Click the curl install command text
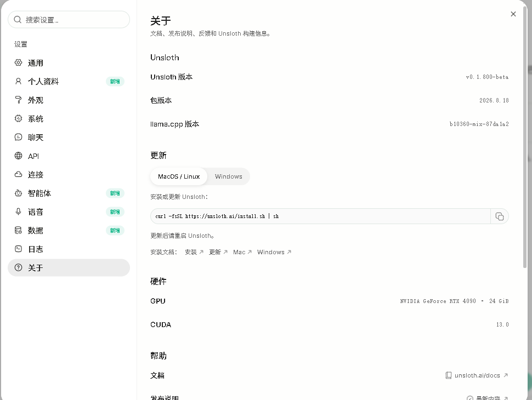 217,216
